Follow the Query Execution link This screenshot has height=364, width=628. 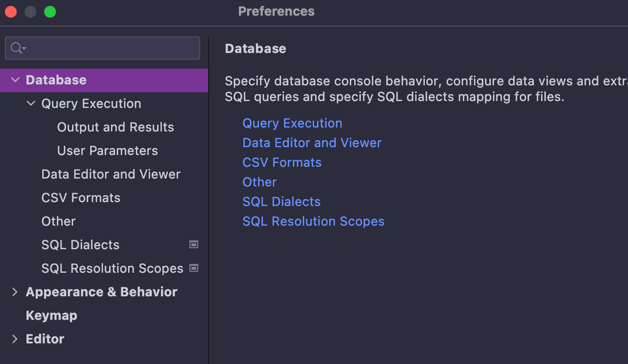click(292, 123)
